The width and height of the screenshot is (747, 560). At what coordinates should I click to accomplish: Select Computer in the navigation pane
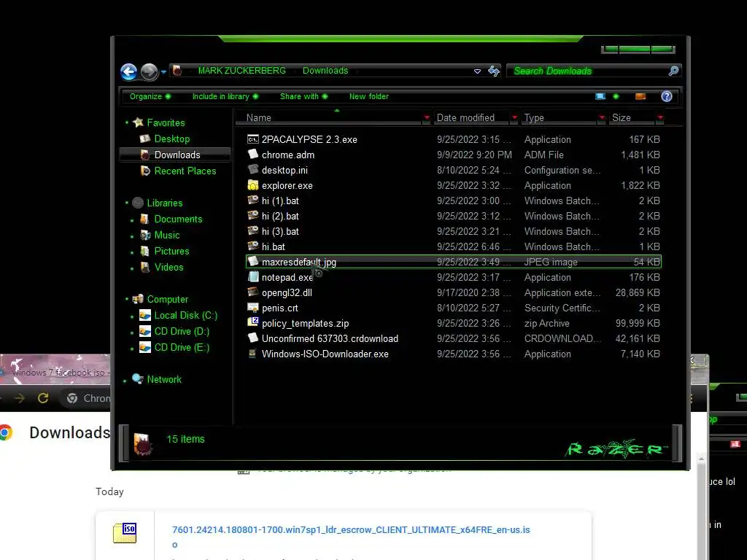(167, 300)
